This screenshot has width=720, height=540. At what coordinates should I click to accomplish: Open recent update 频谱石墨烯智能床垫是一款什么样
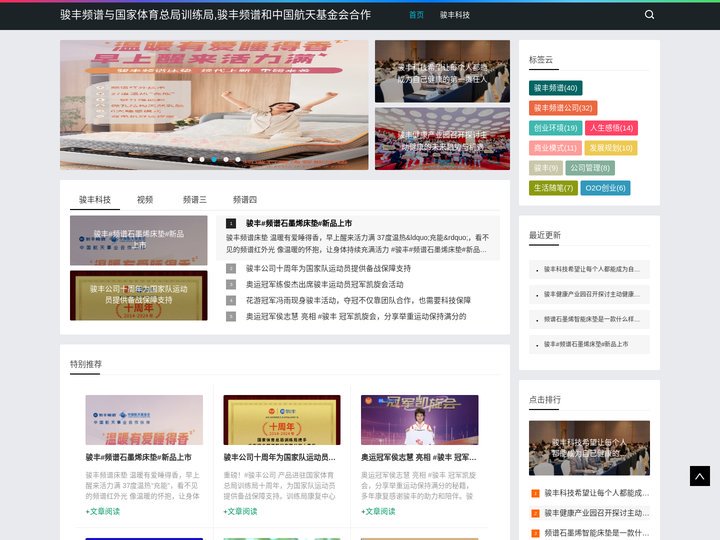click(591, 319)
